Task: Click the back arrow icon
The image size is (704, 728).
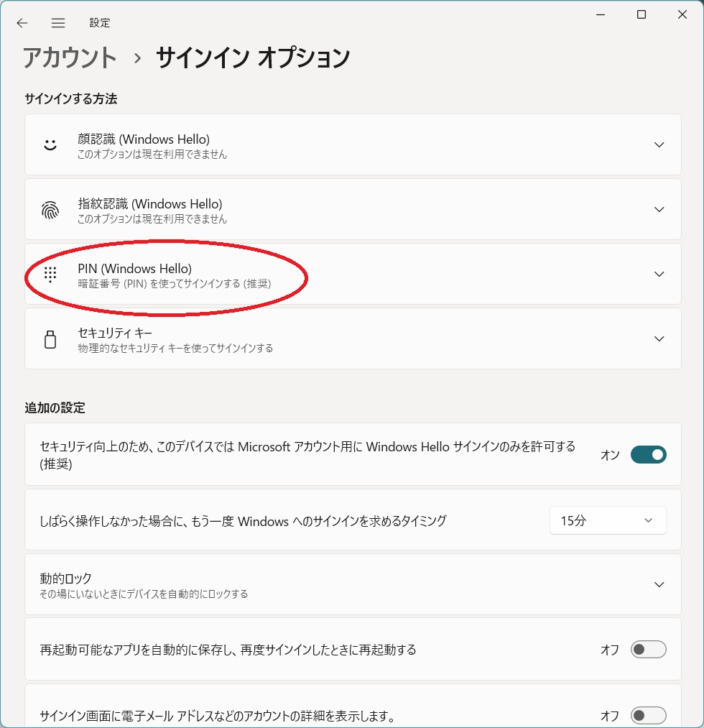Action: (x=22, y=23)
